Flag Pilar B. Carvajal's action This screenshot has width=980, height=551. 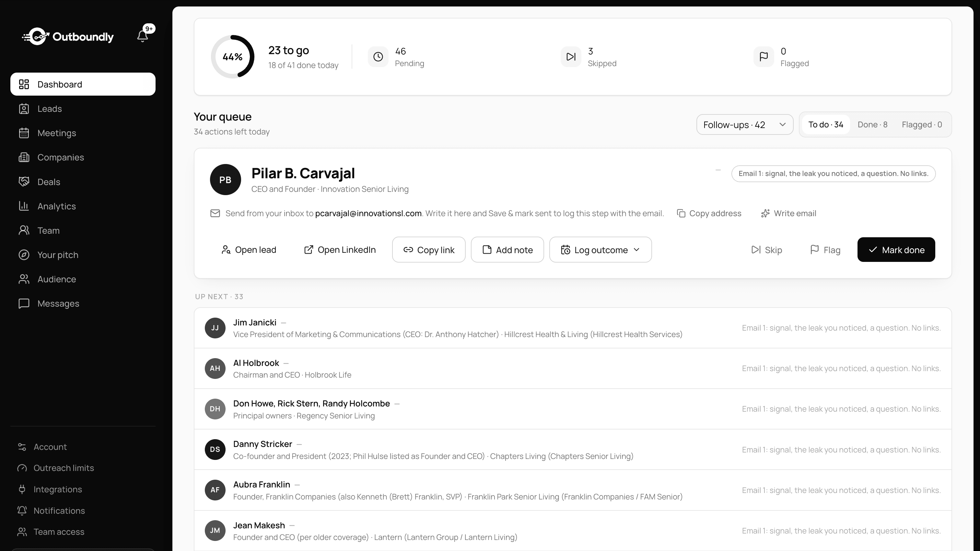point(825,250)
